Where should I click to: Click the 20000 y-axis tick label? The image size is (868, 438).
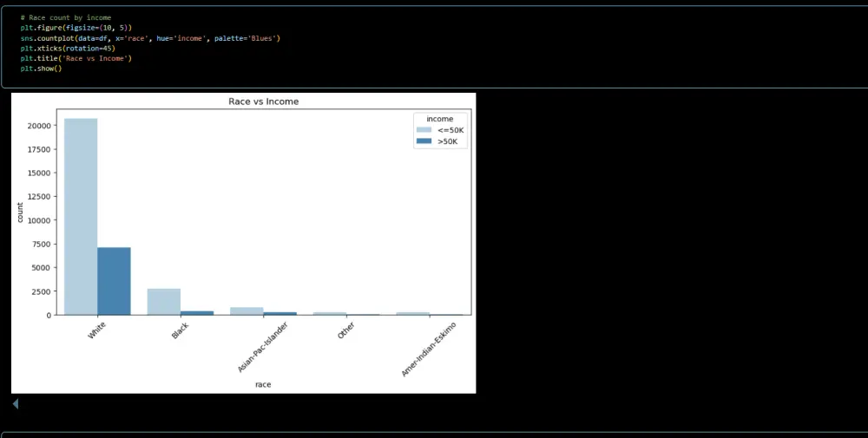39,126
